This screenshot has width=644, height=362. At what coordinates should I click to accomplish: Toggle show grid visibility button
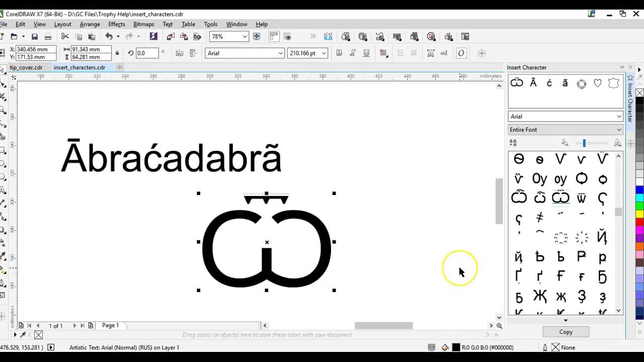pyautogui.click(x=288, y=37)
